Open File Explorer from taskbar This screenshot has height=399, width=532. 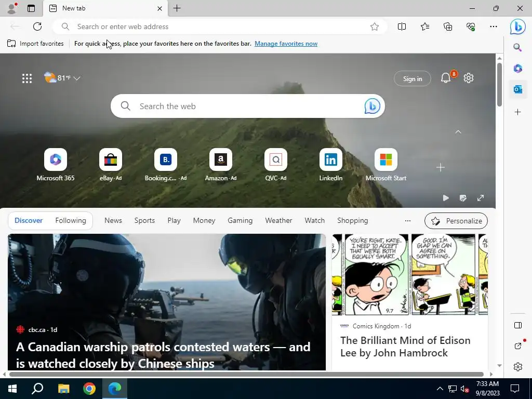click(63, 389)
